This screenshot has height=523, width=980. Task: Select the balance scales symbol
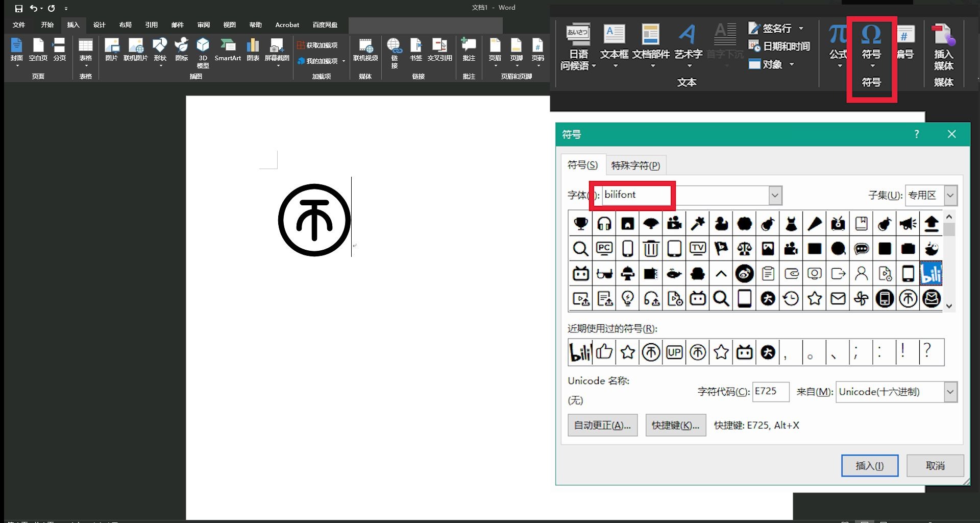click(x=744, y=248)
